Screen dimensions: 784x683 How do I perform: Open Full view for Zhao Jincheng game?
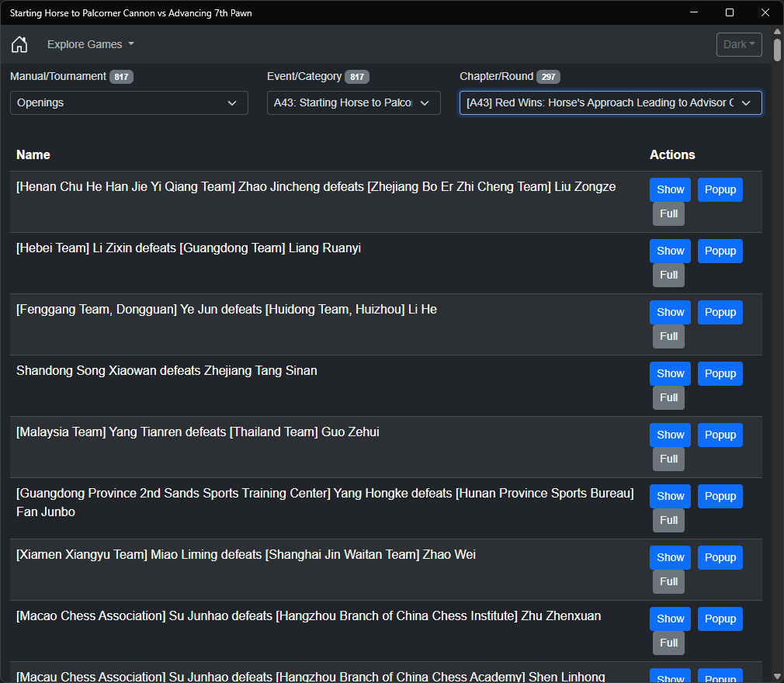point(668,214)
